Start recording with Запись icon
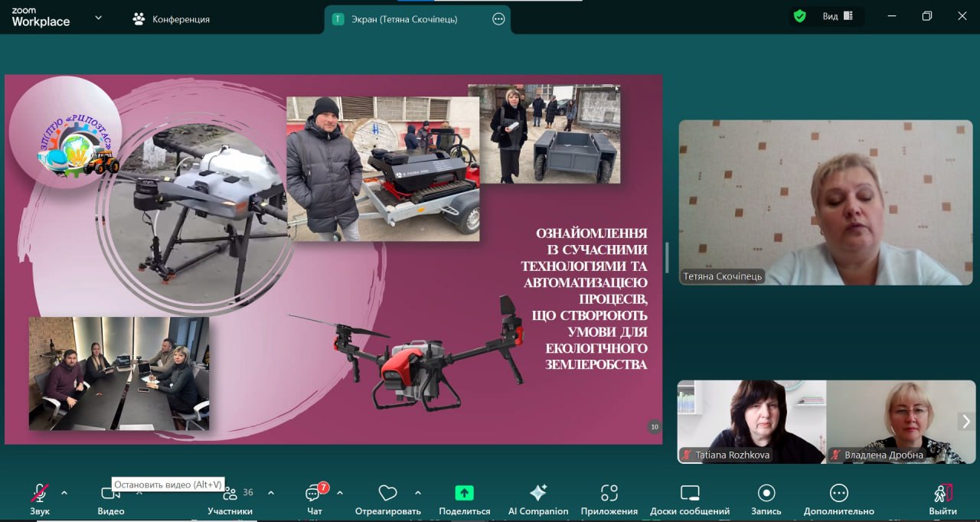 (x=766, y=493)
